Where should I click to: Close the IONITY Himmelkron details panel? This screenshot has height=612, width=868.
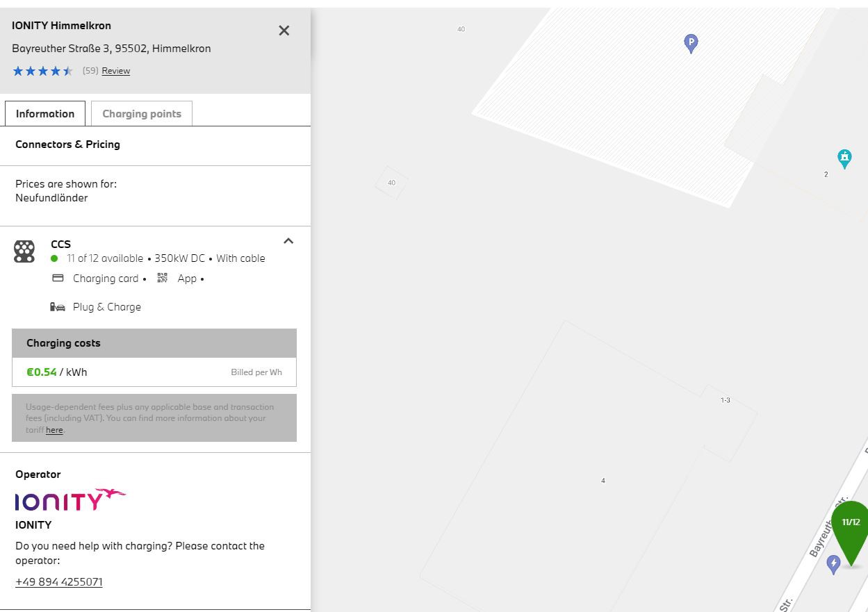(284, 31)
